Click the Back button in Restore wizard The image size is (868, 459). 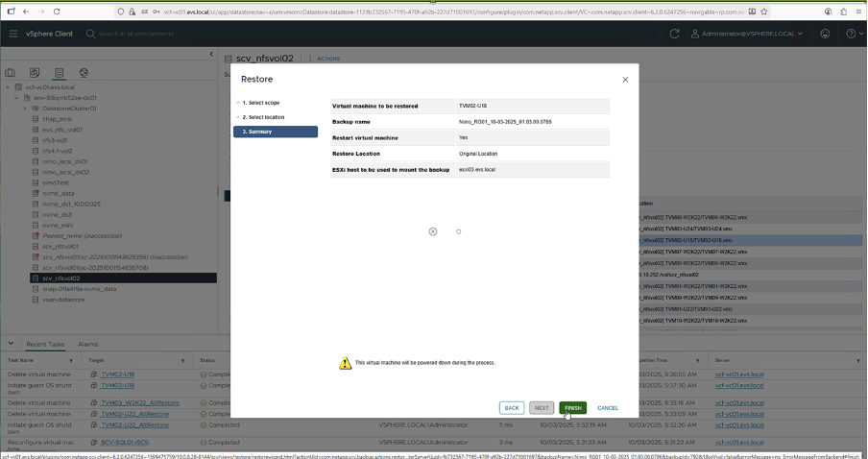pos(512,408)
